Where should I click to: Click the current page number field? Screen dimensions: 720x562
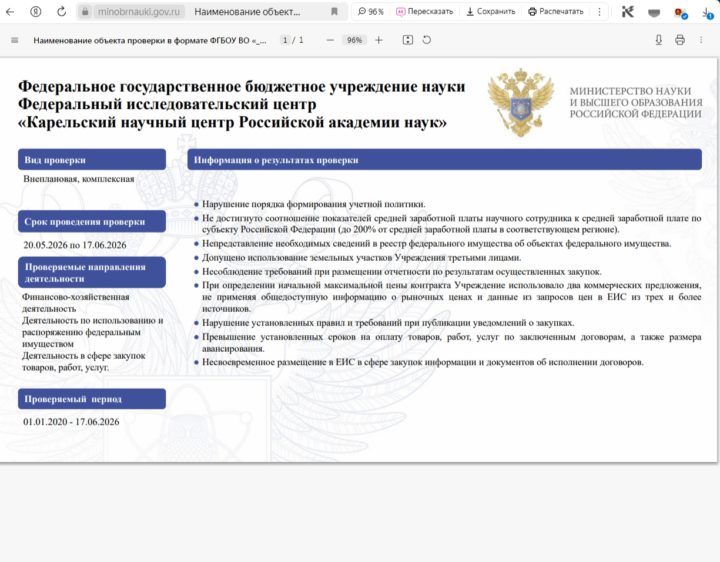tap(285, 40)
